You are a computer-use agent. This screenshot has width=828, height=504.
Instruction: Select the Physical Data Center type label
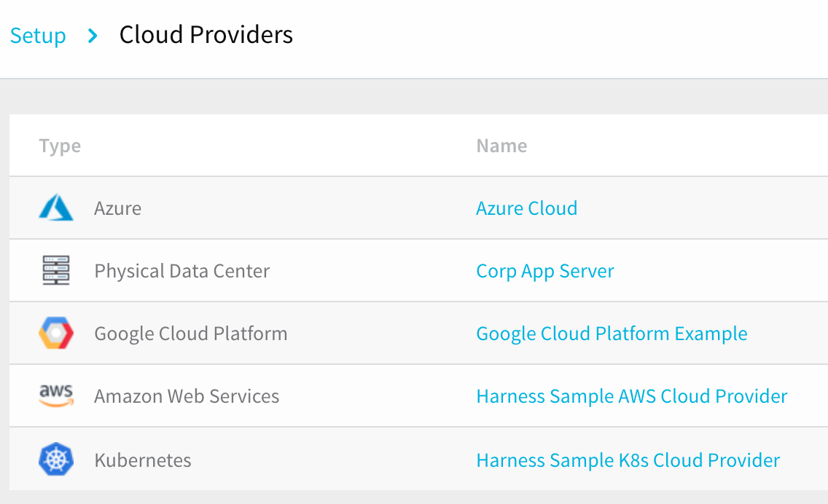click(x=182, y=271)
